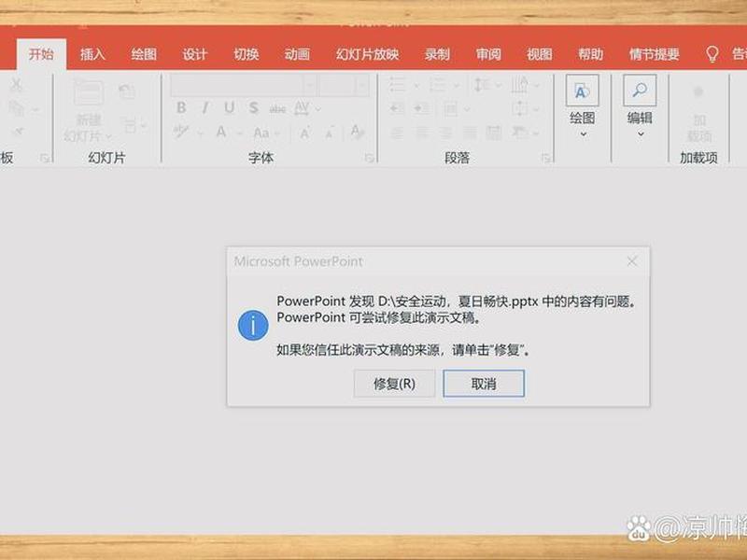Click the numbered list icon
Viewport: 747px width, 560px height.
pos(437,85)
